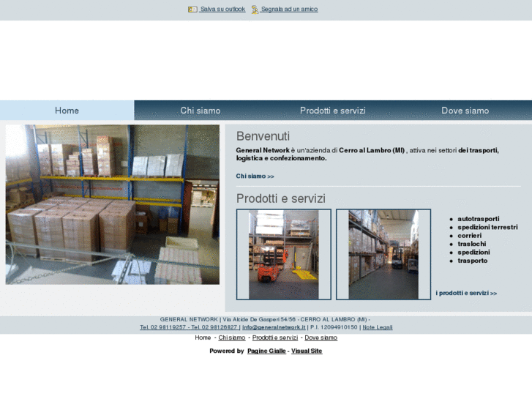
Task: Click the 'P.I. 12094910150' footer text
Action: (x=334, y=327)
